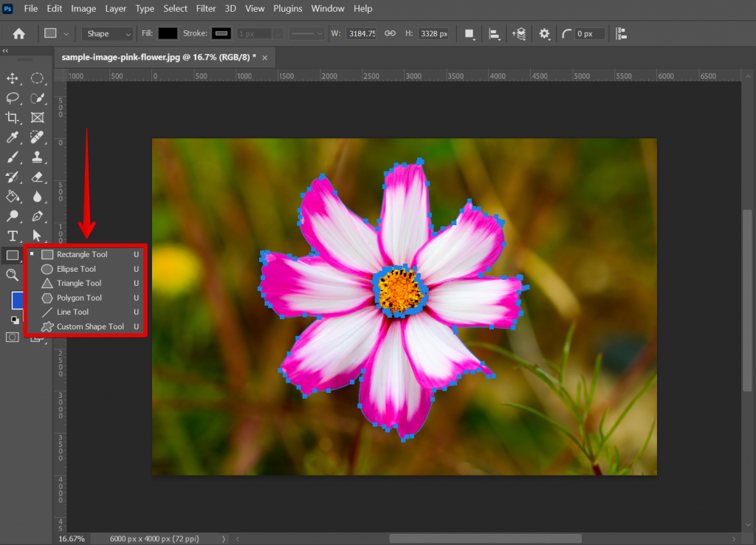This screenshot has height=545, width=756.
Task: Open the path alignment options
Action: tap(492, 33)
